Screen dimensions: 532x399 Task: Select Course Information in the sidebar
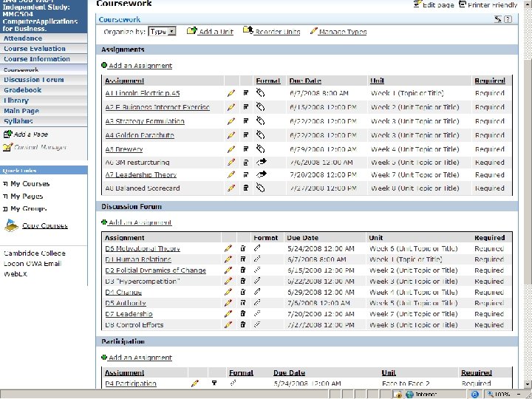[x=37, y=59]
